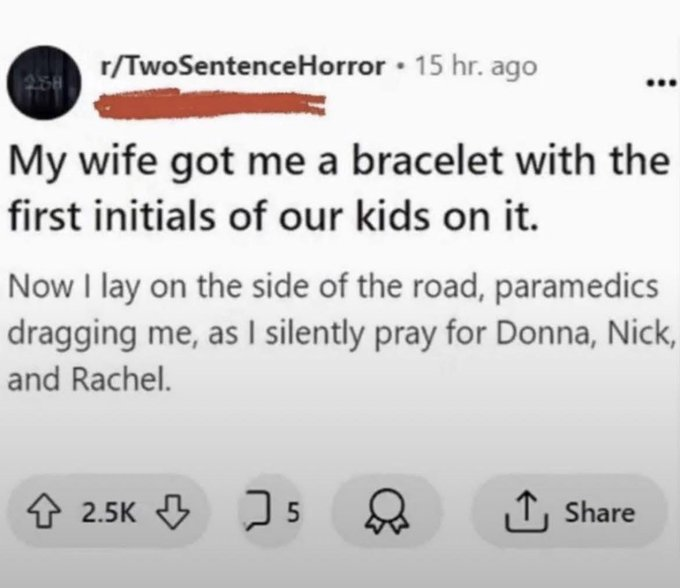680x588 pixels.
Task: Click post body text about paramedics
Action: pyautogui.click(x=342, y=333)
